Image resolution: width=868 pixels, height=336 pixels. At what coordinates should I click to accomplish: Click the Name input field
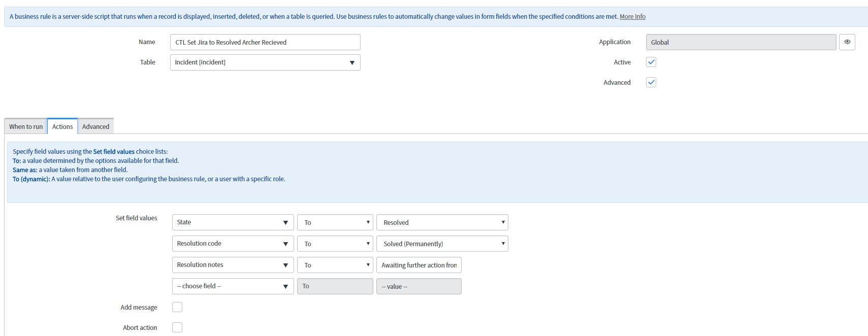coord(265,42)
